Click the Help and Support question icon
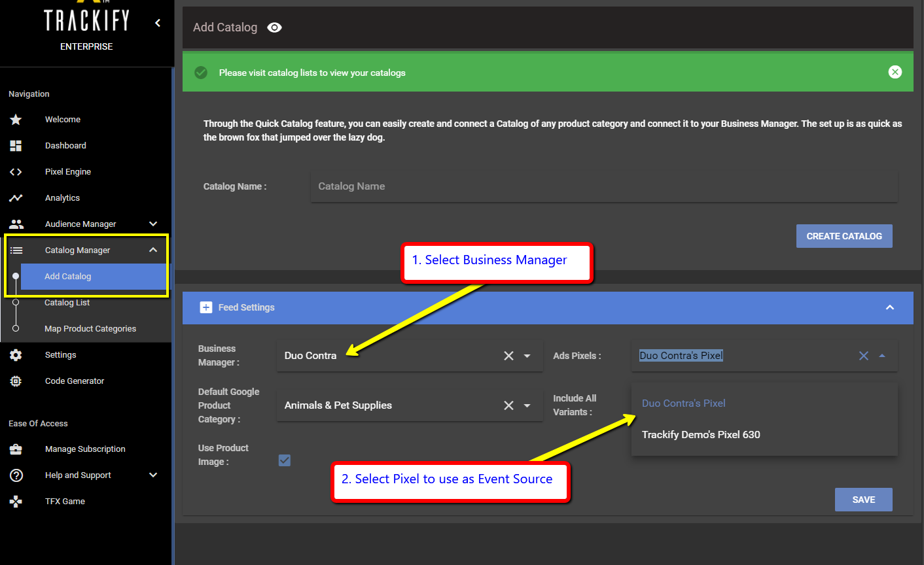The image size is (924, 565). [x=16, y=475]
